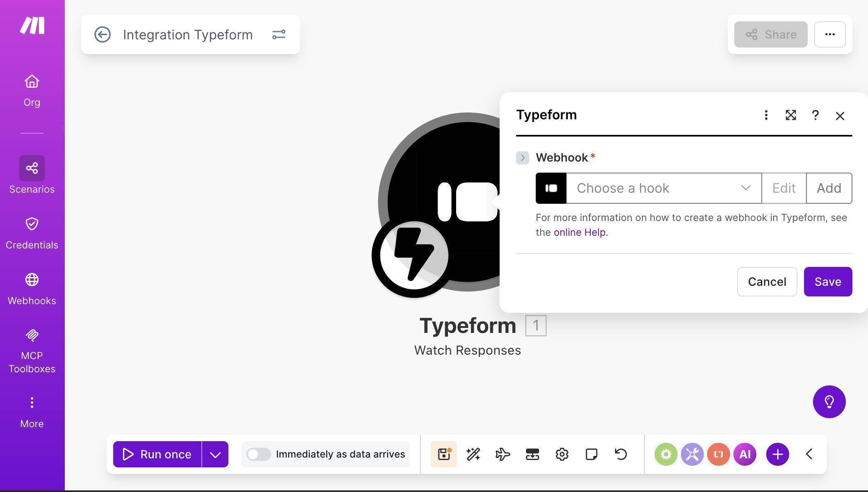The width and height of the screenshot is (868, 492).
Task: Expand the Webhook section chevron
Action: click(x=523, y=157)
